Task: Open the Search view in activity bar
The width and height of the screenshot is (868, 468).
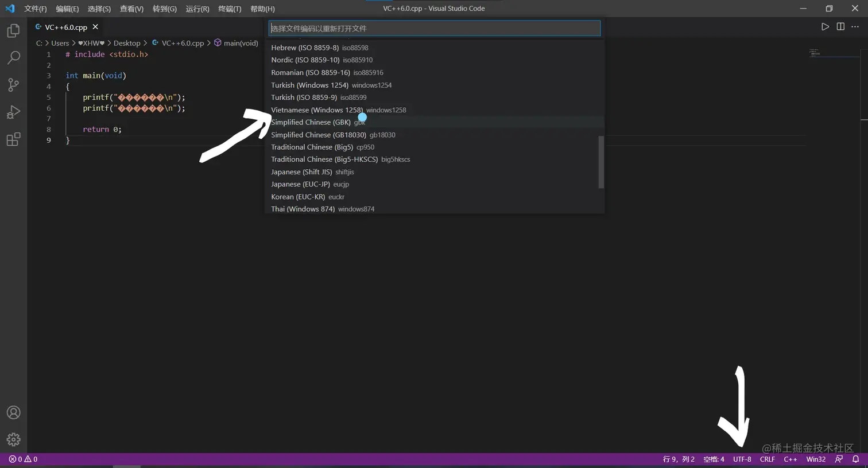Action: [13, 57]
